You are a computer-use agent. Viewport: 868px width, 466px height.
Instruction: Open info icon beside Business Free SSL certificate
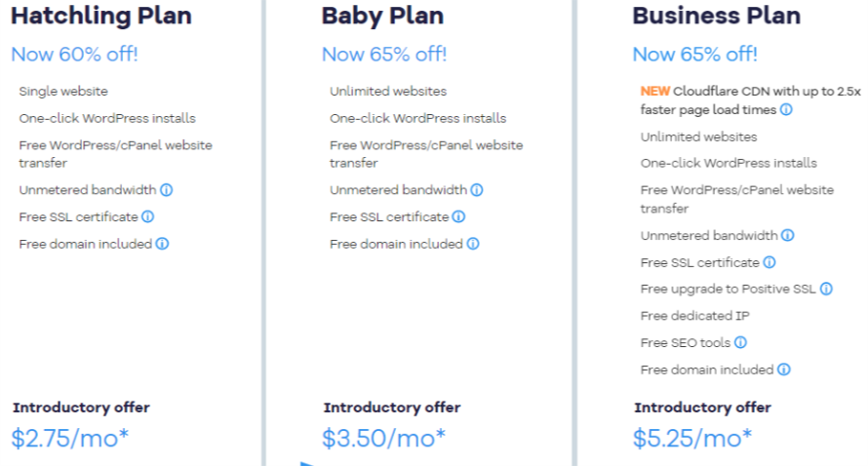769,262
